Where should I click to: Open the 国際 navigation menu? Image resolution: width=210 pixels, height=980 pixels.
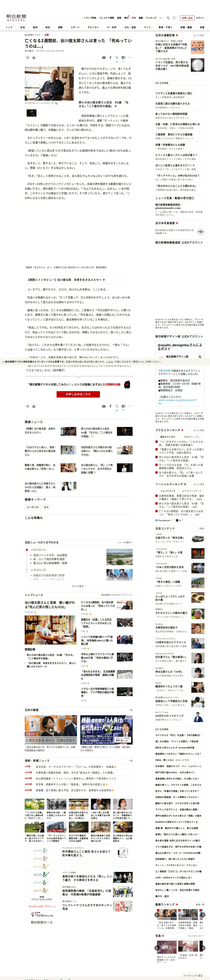[x=60, y=27]
